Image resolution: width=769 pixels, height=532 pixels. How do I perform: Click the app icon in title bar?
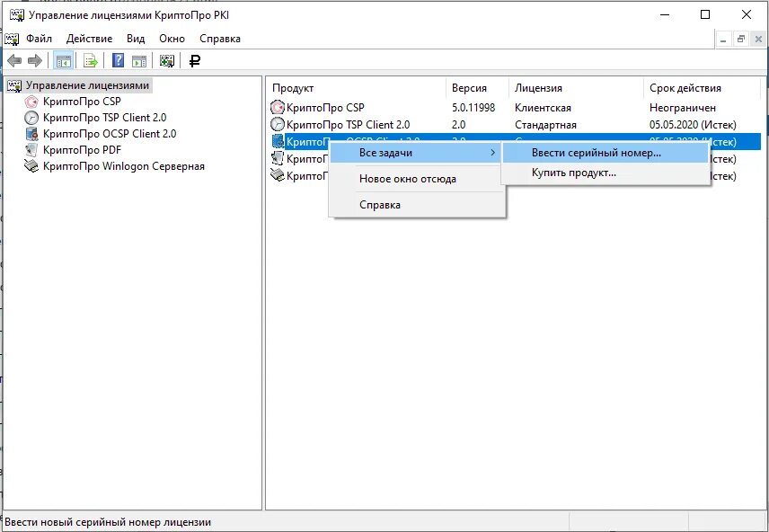point(17,15)
